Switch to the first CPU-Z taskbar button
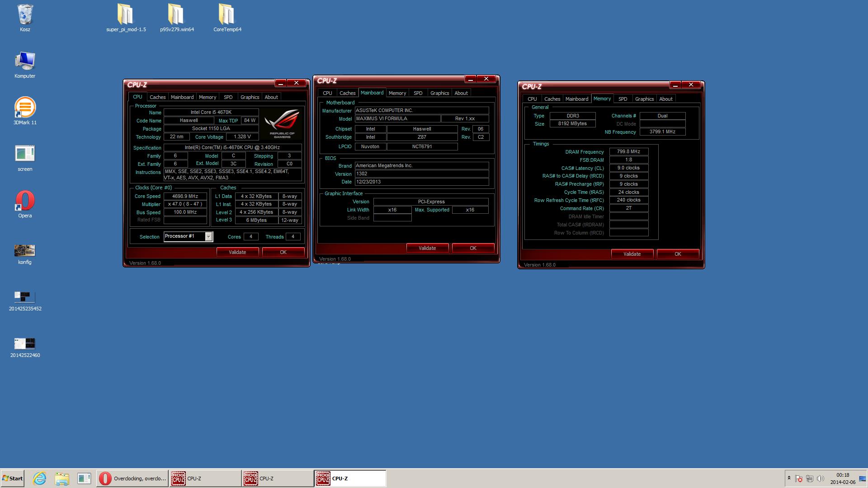Image resolution: width=868 pixels, height=488 pixels. (x=205, y=478)
